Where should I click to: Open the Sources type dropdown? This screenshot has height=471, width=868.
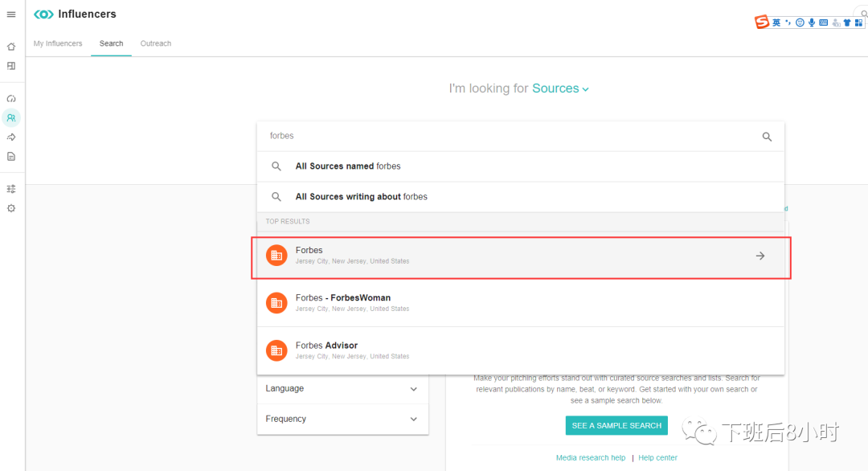coord(560,88)
